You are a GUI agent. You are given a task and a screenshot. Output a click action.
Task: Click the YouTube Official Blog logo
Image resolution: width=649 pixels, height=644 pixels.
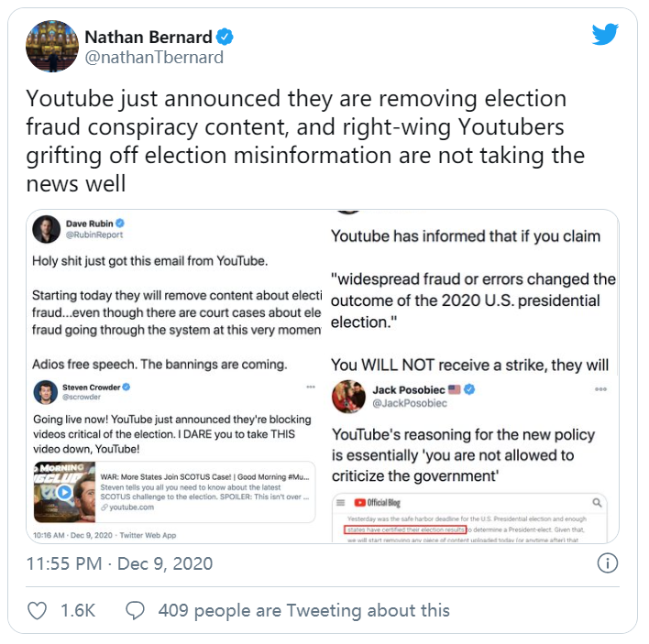pyautogui.click(x=377, y=503)
